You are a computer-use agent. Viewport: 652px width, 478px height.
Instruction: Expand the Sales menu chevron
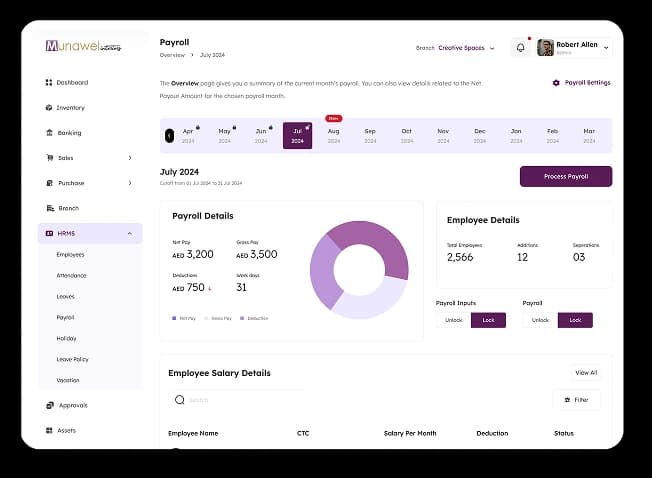click(130, 158)
